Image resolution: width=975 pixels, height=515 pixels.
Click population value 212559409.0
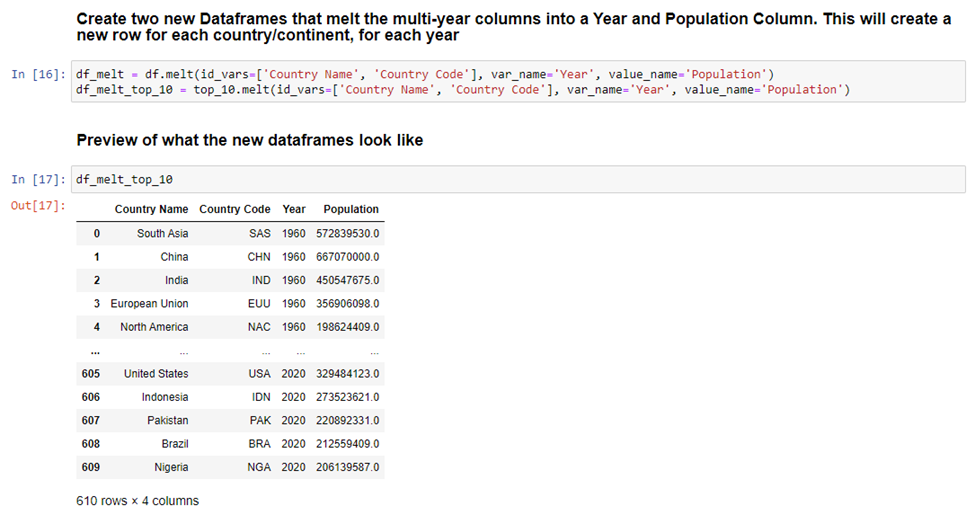tap(348, 444)
